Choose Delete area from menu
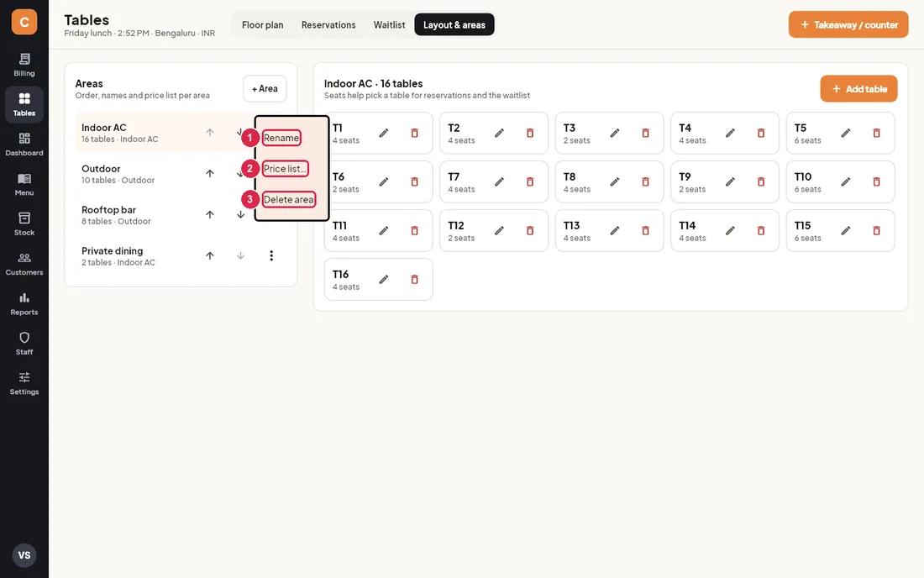The image size is (924, 578). (288, 199)
